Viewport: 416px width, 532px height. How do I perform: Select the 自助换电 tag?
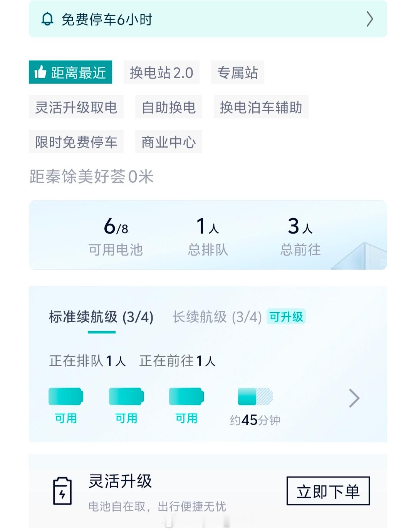(169, 107)
